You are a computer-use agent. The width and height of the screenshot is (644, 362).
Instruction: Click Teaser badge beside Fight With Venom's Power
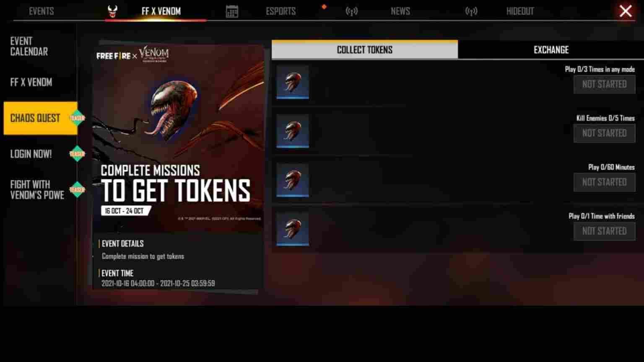click(x=77, y=189)
